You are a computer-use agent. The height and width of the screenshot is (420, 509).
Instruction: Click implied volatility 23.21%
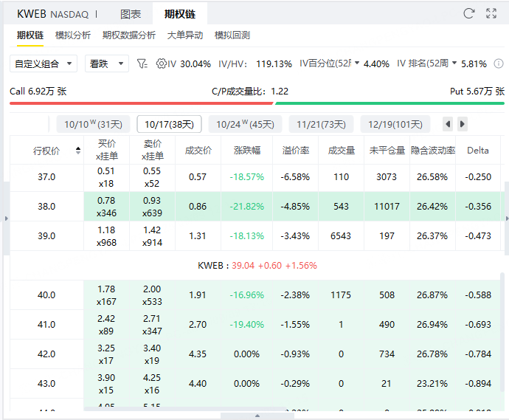(432, 384)
